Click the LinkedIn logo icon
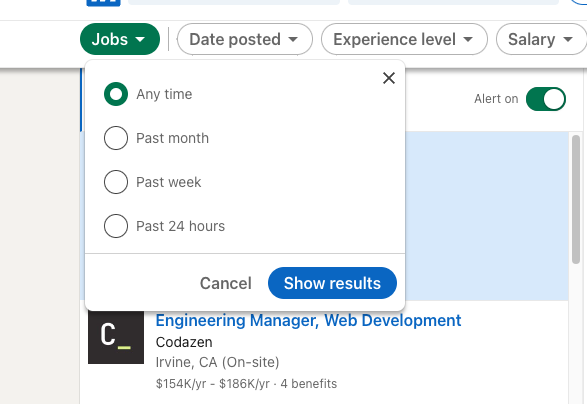 click(x=103, y=3)
